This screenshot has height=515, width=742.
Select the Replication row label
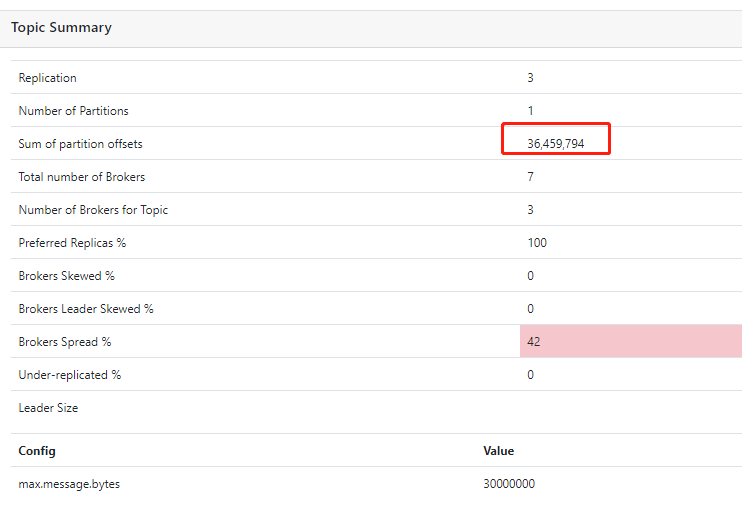click(x=47, y=78)
